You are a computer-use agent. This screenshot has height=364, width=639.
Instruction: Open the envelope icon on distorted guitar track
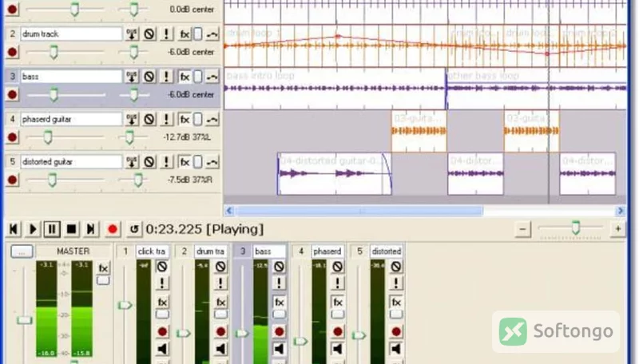pos(212,162)
